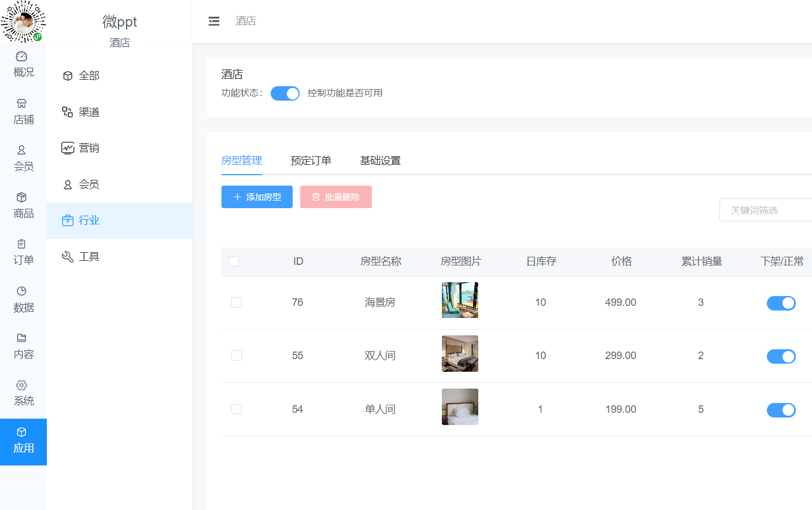
Task: Open the 概况 overview section
Action: [x=23, y=65]
